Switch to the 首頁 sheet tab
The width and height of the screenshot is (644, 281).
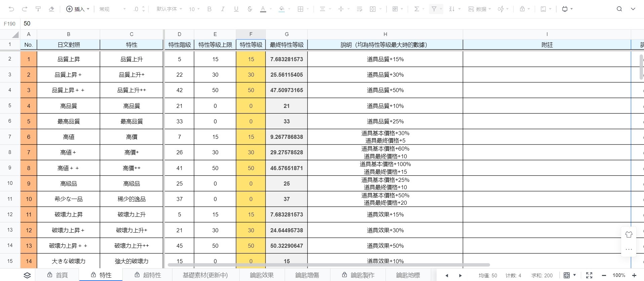[57, 275]
